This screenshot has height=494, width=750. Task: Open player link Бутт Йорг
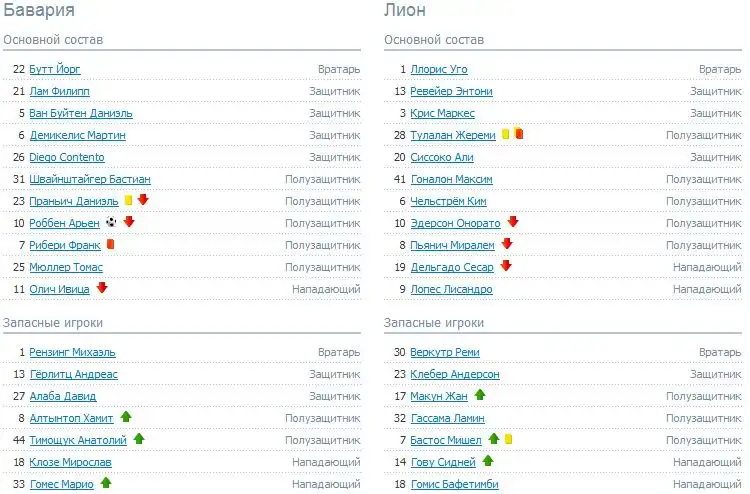55,69
